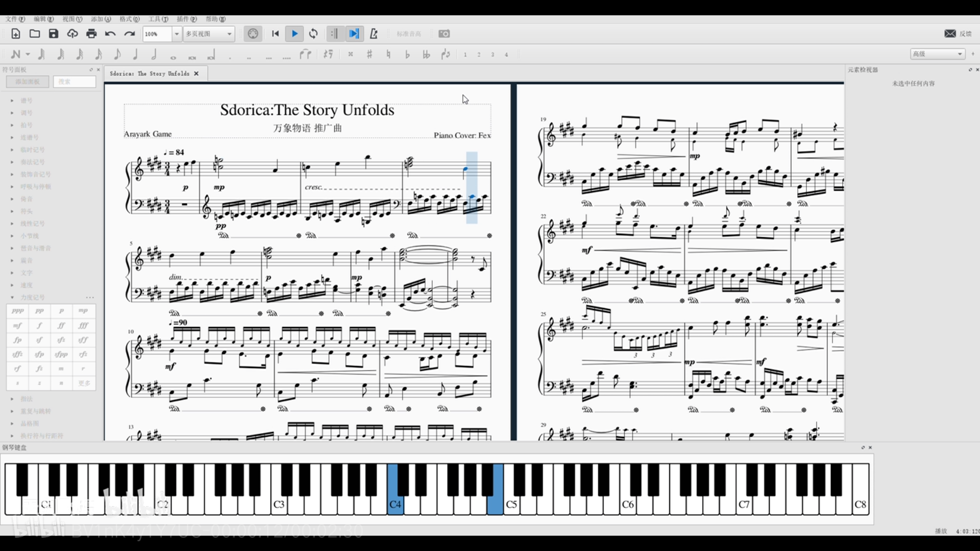Select the 16th note duration
Image resolution: width=980 pixels, height=551 pixels.
coord(99,54)
